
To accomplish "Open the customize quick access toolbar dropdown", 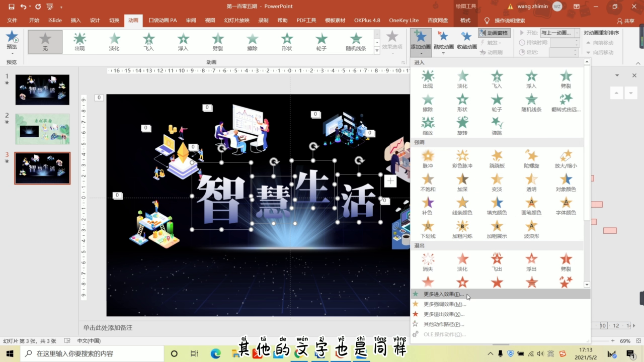I will pyautogui.click(x=61, y=7).
